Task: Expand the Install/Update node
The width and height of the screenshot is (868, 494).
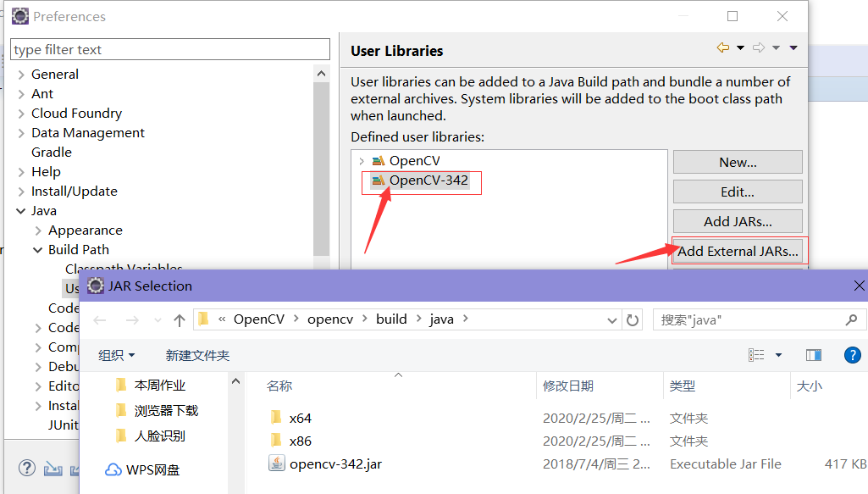Action: 21,191
